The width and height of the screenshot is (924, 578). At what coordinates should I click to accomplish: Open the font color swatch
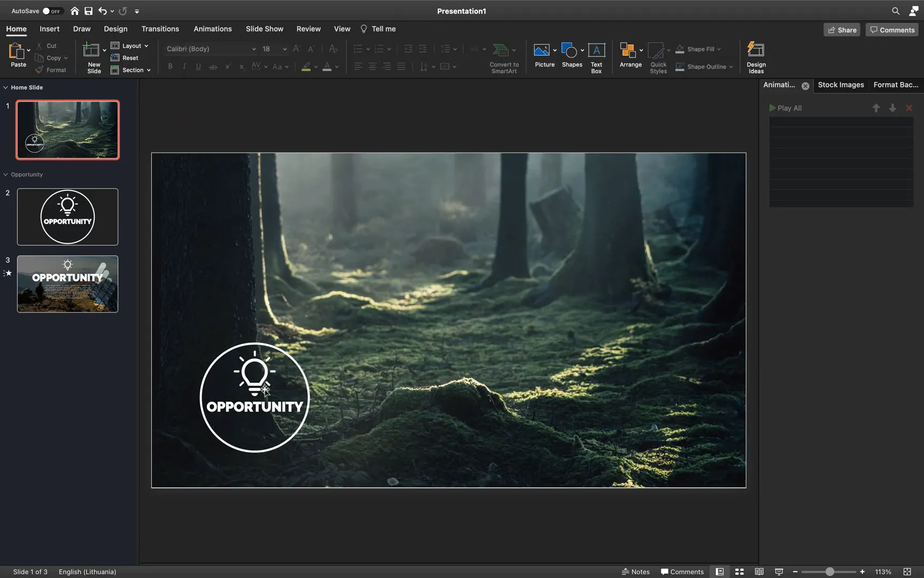coord(327,66)
